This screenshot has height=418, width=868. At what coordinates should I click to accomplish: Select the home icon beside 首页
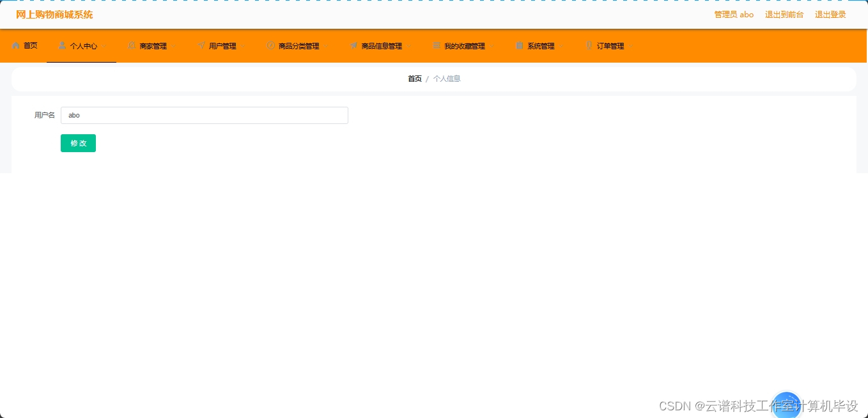(x=15, y=45)
